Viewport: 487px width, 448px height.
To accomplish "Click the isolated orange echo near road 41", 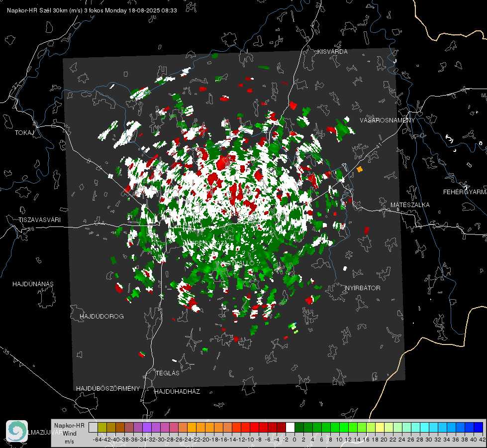I will 360,169.
